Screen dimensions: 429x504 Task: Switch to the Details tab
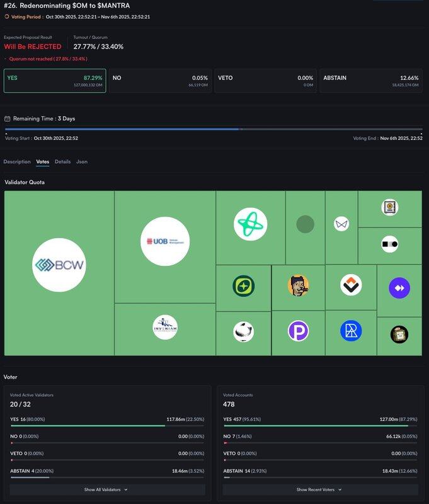coord(62,162)
